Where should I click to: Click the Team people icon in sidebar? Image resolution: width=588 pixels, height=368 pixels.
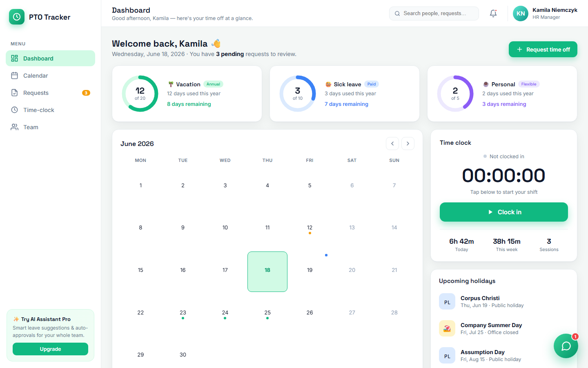(15, 127)
